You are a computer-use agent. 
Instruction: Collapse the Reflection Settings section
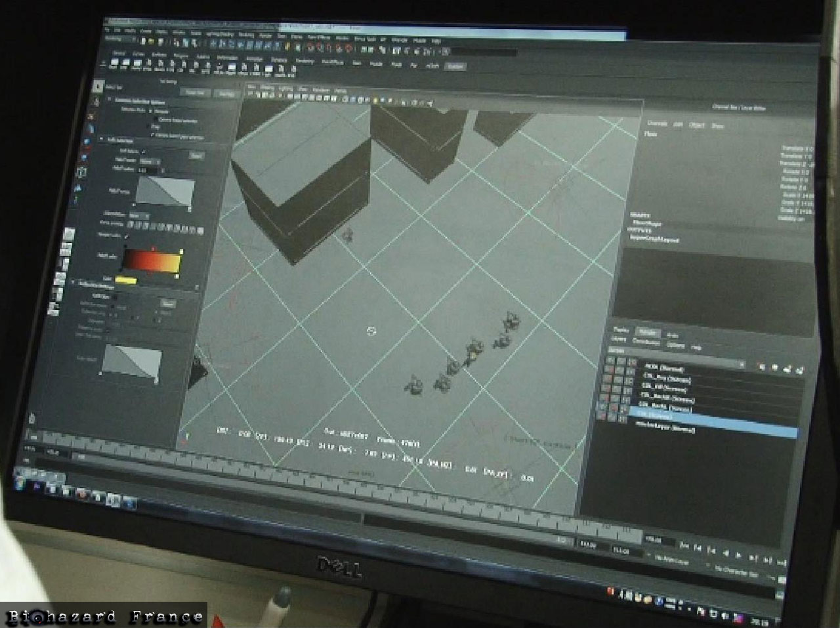(73, 283)
